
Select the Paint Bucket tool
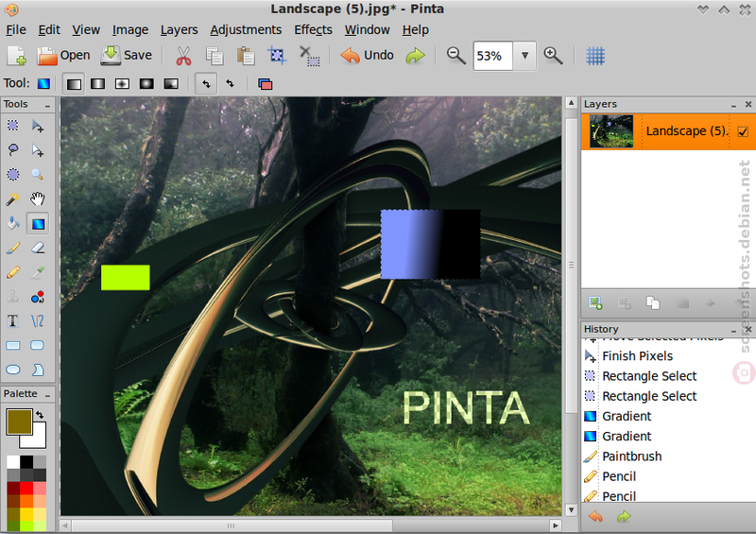click(x=13, y=224)
